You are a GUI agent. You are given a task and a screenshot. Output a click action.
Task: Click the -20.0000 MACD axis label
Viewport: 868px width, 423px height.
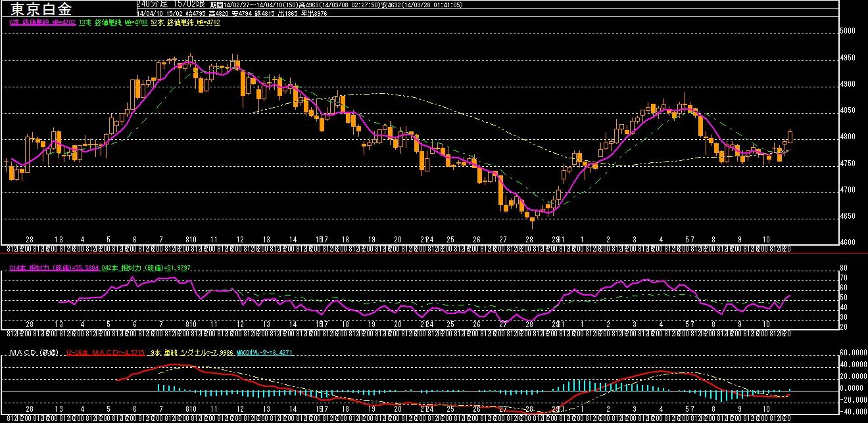(x=853, y=400)
